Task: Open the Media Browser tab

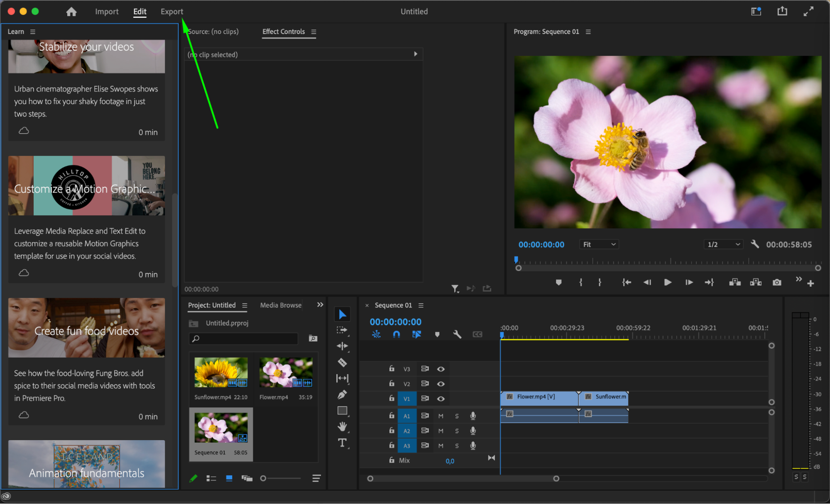Action: (x=281, y=305)
